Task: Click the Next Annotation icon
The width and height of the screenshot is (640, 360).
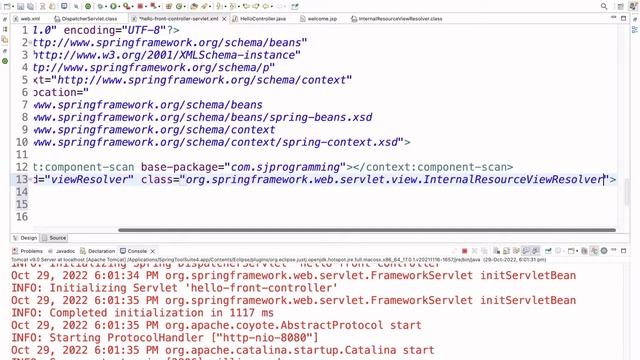Action: click(219, 7)
